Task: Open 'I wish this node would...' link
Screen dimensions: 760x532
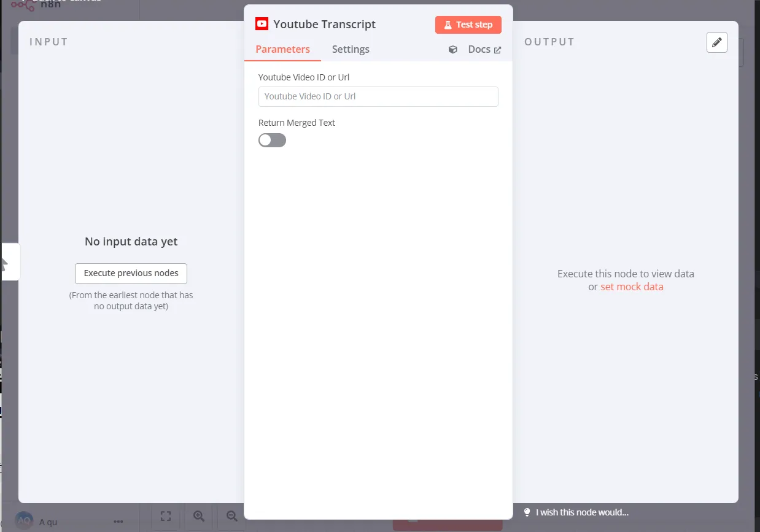Action: pos(582,512)
